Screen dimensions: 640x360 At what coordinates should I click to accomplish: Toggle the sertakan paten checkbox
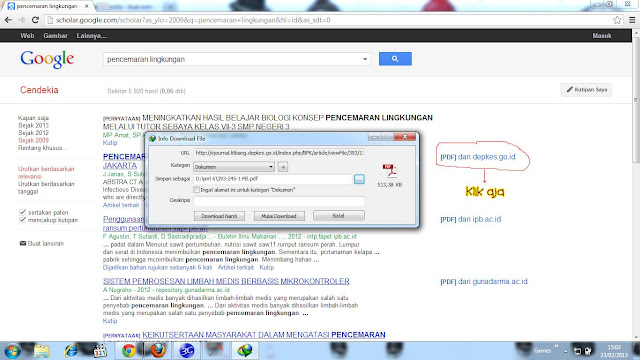[x=22, y=212]
